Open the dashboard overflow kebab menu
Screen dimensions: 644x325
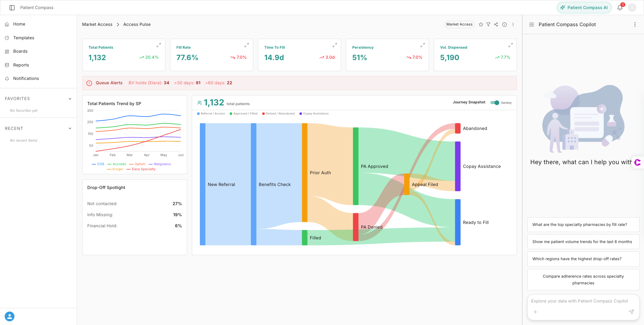pos(513,24)
